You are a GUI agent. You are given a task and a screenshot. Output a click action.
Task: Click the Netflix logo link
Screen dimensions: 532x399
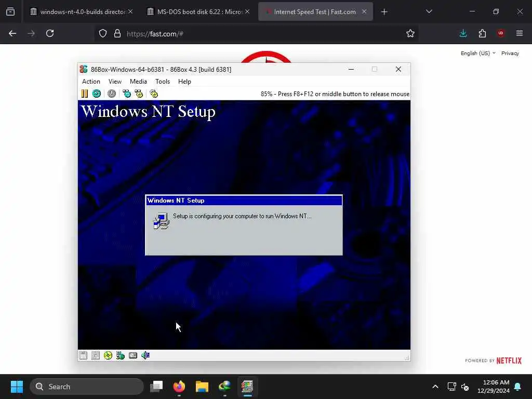click(509, 361)
